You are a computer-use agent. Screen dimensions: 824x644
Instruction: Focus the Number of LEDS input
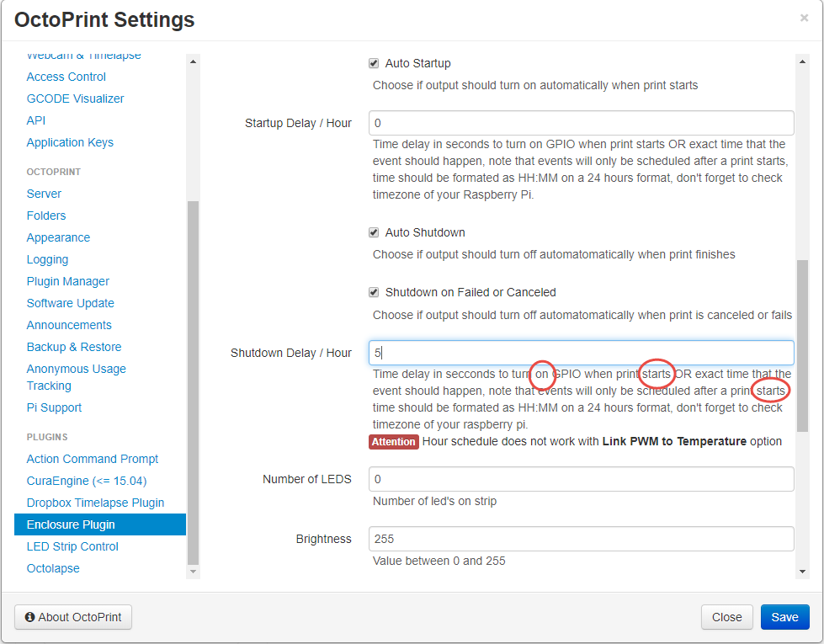click(581, 479)
